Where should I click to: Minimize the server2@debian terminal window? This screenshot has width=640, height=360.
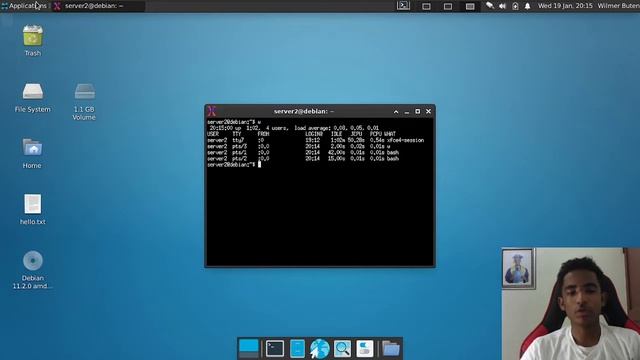(407, 111)
